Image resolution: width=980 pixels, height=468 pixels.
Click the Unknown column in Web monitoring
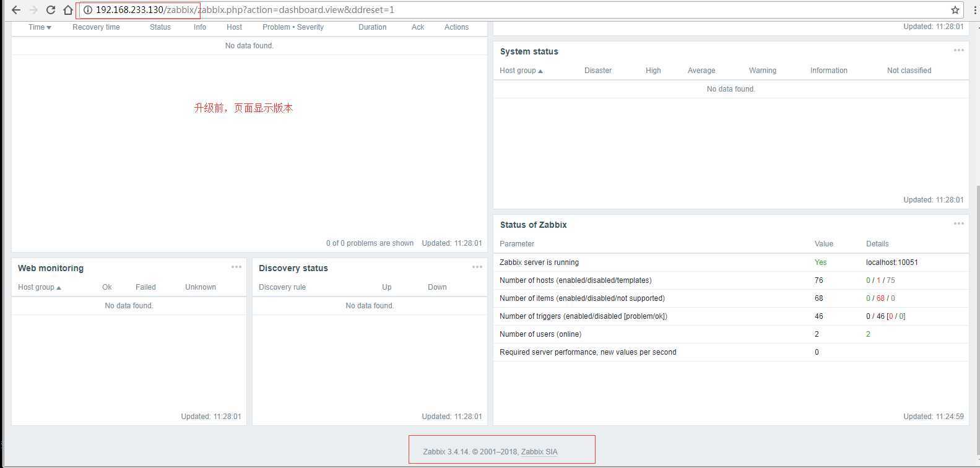click(x=201, y=287)
